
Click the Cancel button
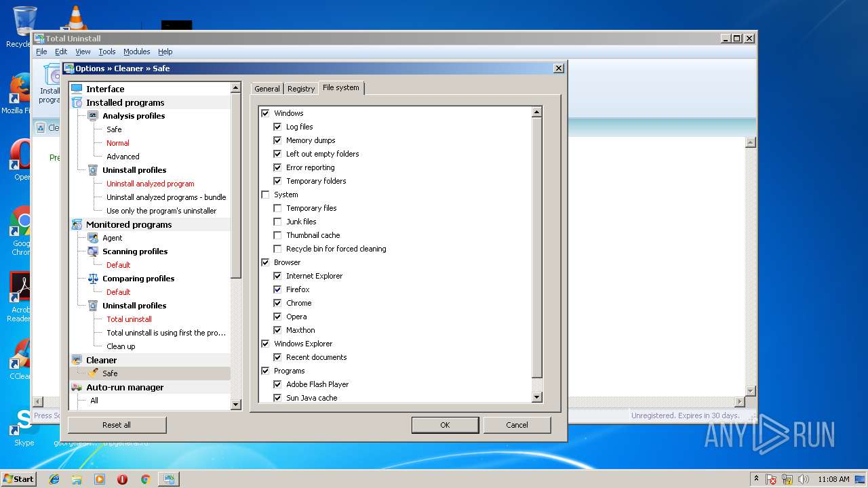pos(517,425)
